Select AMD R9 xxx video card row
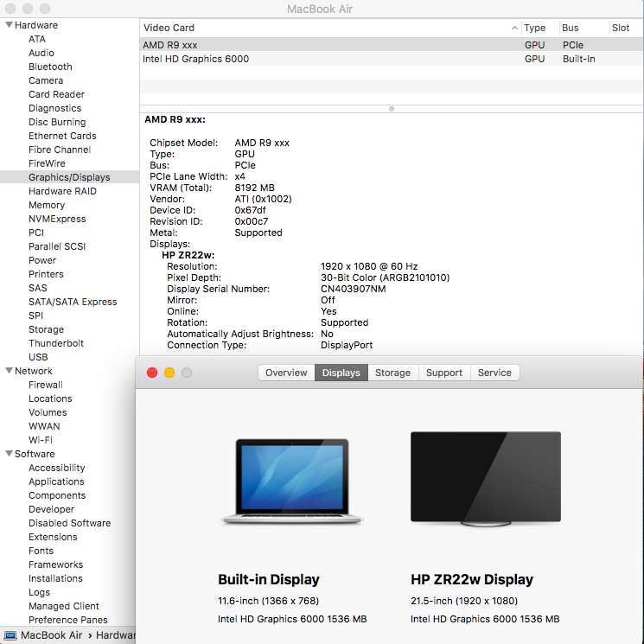 (x=392, y=45)
